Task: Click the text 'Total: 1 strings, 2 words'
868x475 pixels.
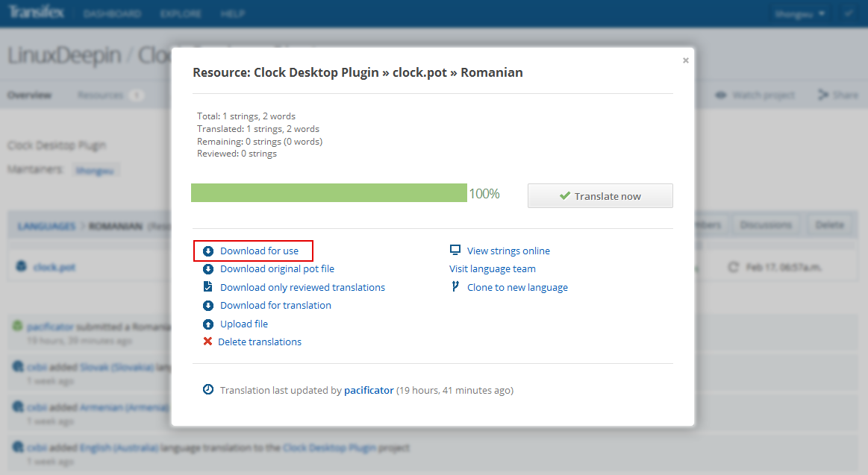Action: (246, 116)
